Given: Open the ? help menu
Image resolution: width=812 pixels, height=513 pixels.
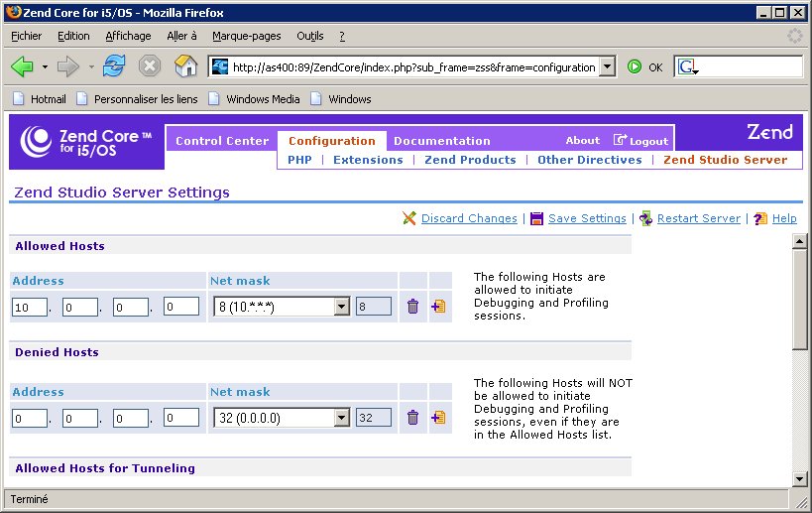Looking at the screenshot, I should (342, 36).
